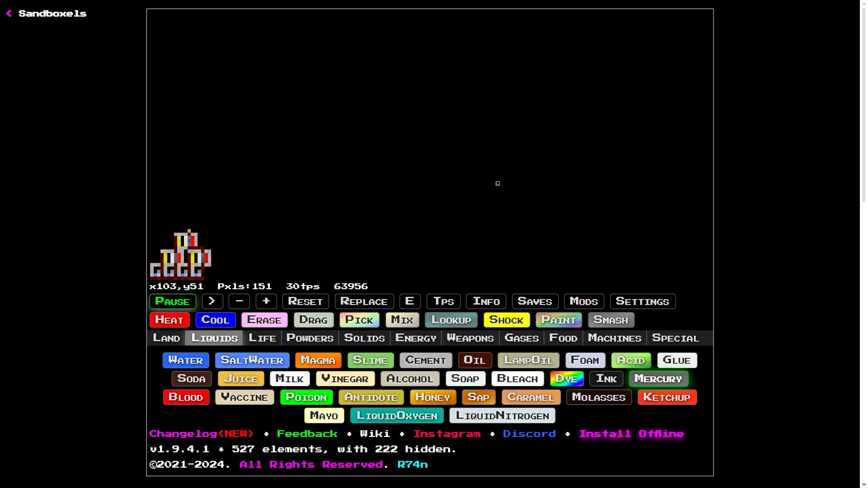Image resolution: width=868 pixels, height=488 pixels.
Task: Switch to the Weapons category tab
Action: click(x=470, y=338)
